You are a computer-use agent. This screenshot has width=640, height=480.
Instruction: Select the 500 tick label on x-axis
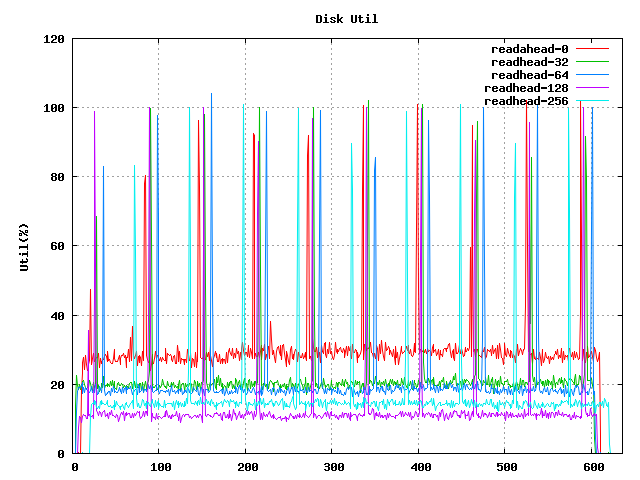point(506,466)
